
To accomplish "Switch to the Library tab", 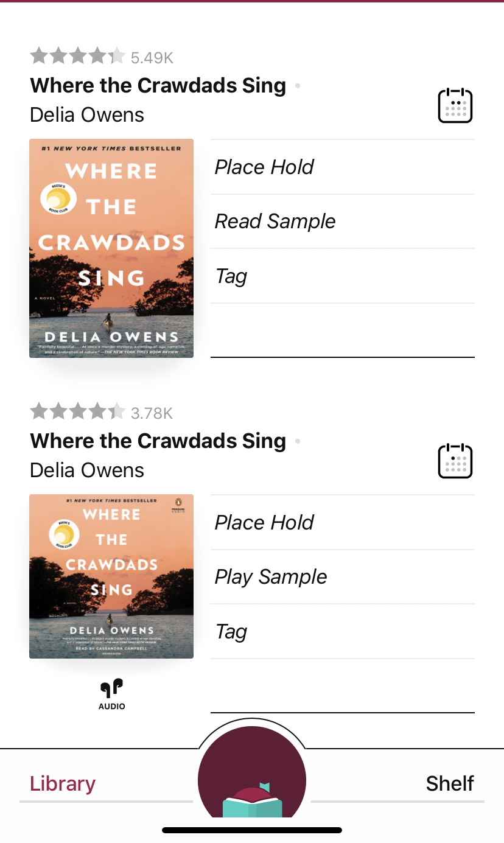I will click(63, 783).
